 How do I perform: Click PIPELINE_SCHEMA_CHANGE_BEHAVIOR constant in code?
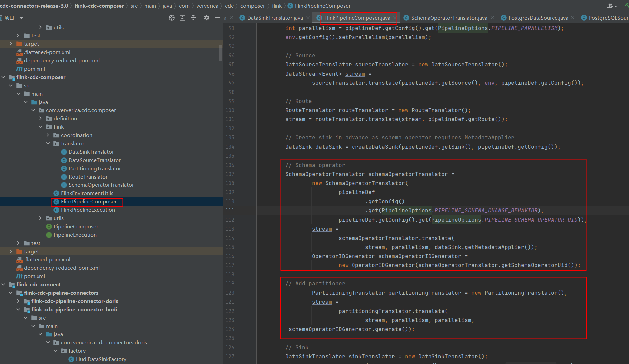point(486,210)
